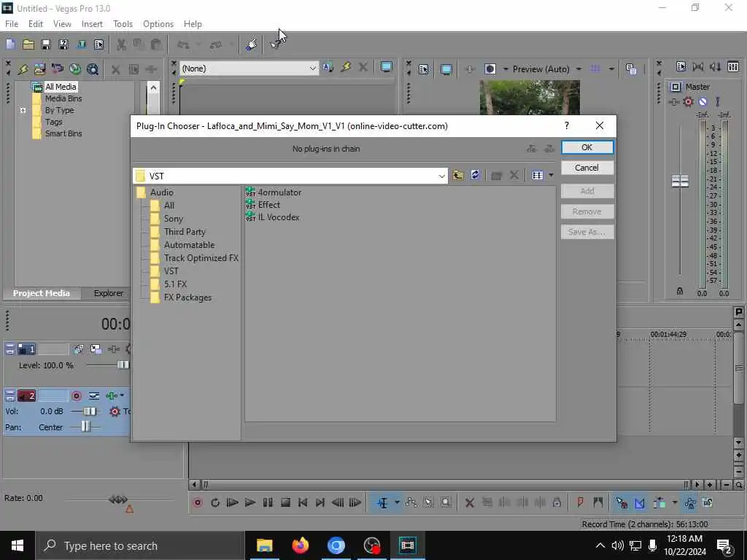Image resolution: width=747 pixels, height=560 pixels.
Task: Toggle Mute on Master bus
Action: [x=703, y=101]
